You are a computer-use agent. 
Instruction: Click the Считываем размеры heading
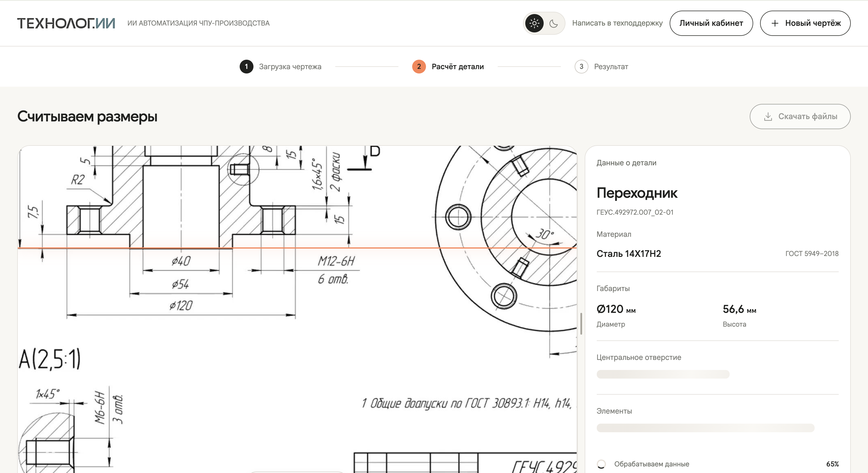tap(87, 116)
